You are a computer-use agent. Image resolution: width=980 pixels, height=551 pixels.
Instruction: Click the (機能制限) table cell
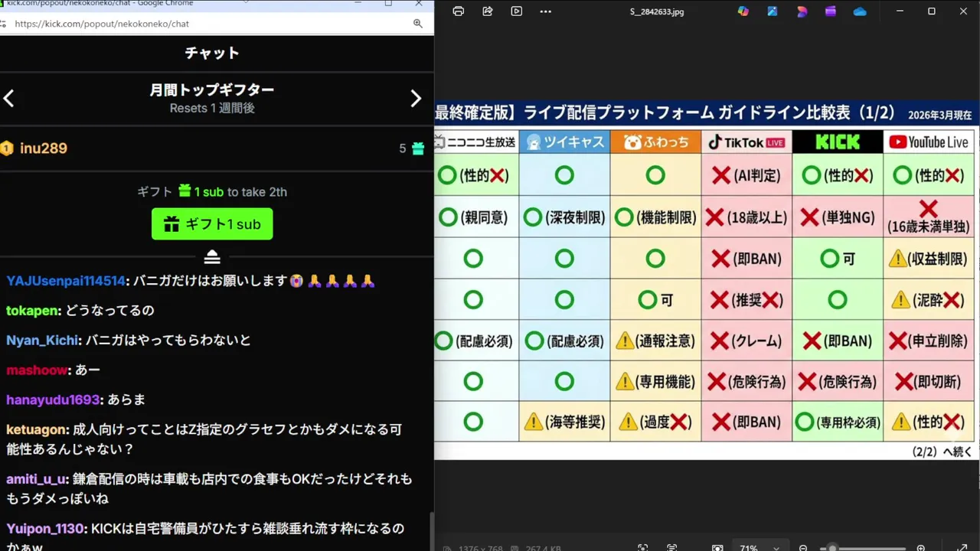(655, 217)
